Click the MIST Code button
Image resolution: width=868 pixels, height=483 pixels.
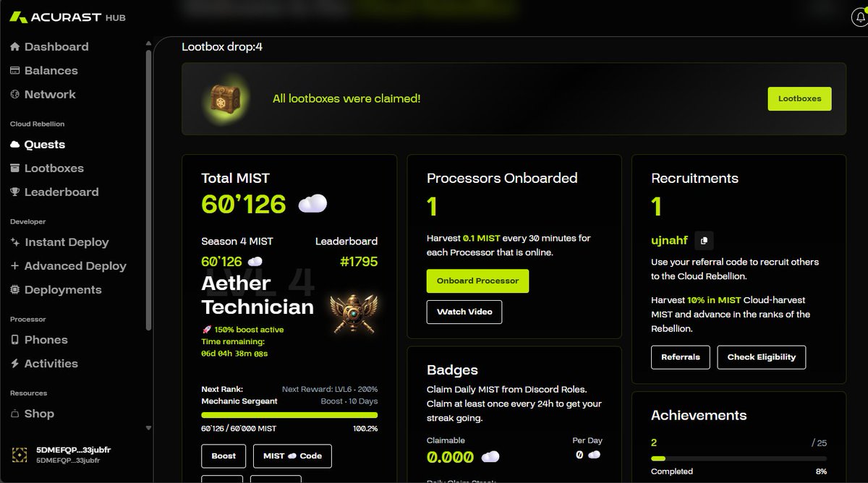[x=292, y=456]
